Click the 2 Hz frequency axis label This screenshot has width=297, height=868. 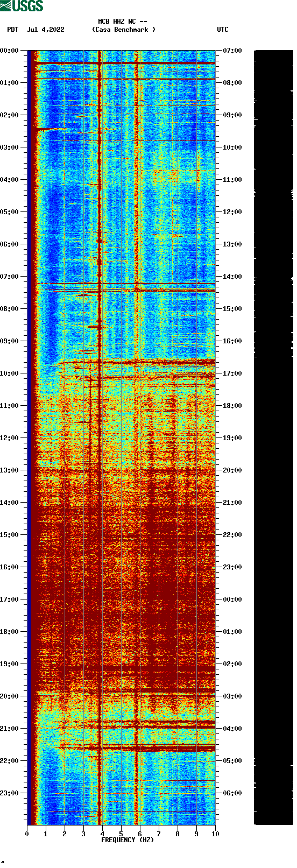pos(65,834)
